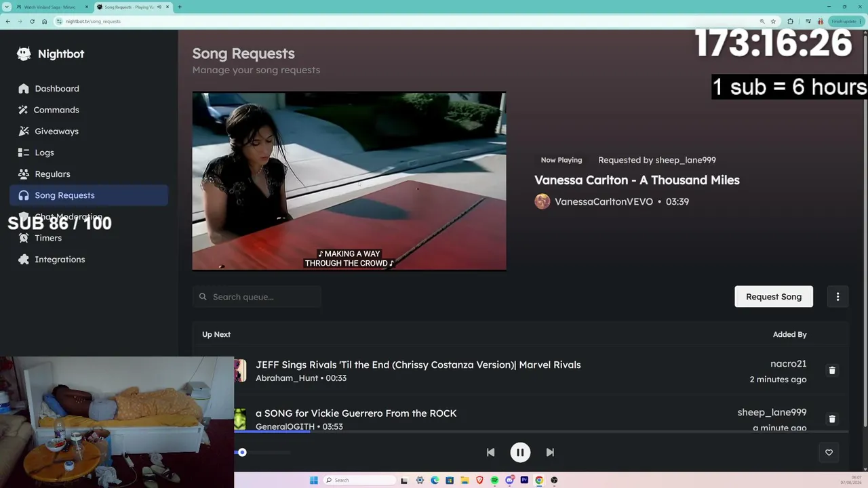
Task: Click the browser home button
Action: pos(44,21)
